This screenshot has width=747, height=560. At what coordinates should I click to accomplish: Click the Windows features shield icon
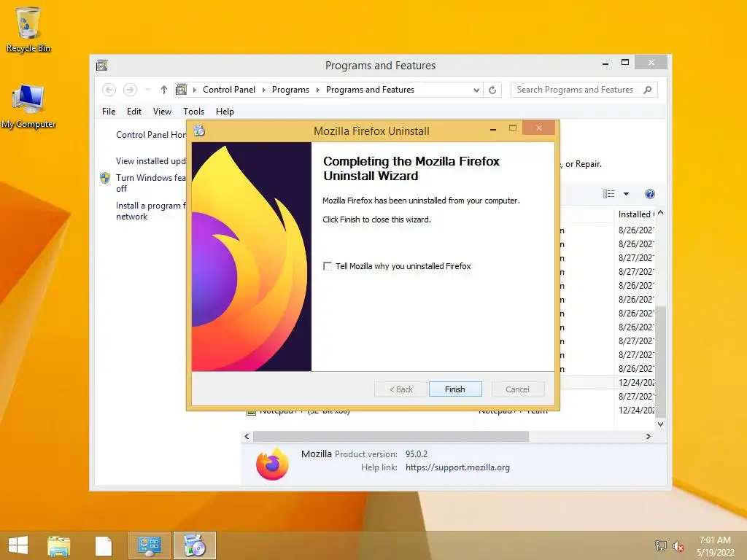105,178
